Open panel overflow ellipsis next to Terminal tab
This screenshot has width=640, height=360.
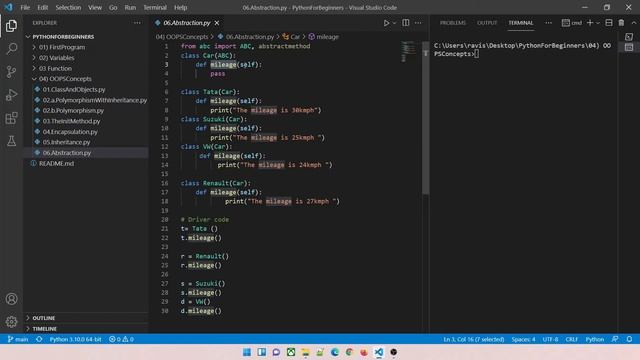[x=549, y=23]
